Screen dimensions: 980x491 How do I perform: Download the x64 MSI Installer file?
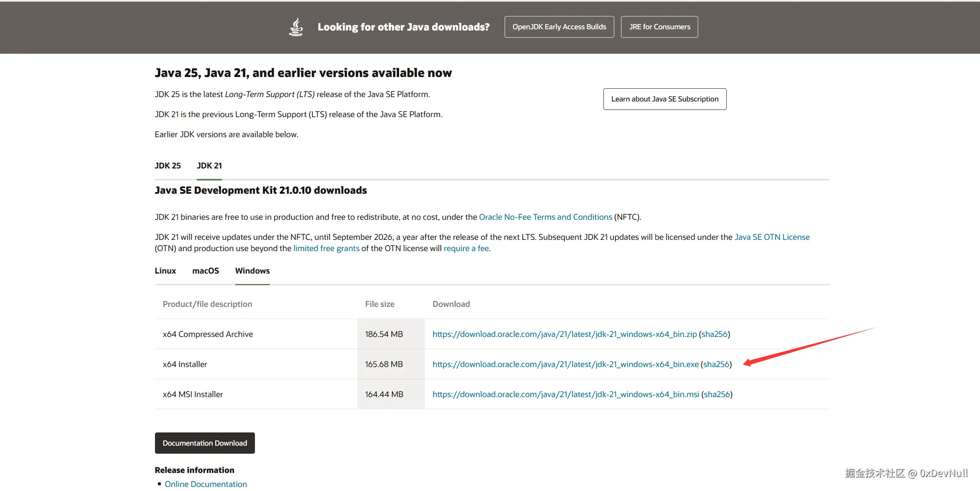pos(565,394)
